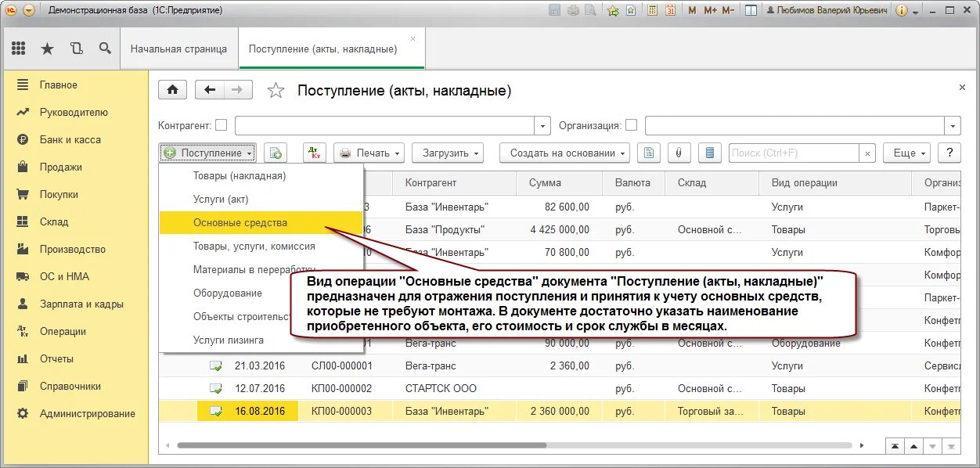This screenshot has width=980, height=468.
Task: Expand the Загрузить dropdown button
Action: pyautogui.click(x=448, y=153)
